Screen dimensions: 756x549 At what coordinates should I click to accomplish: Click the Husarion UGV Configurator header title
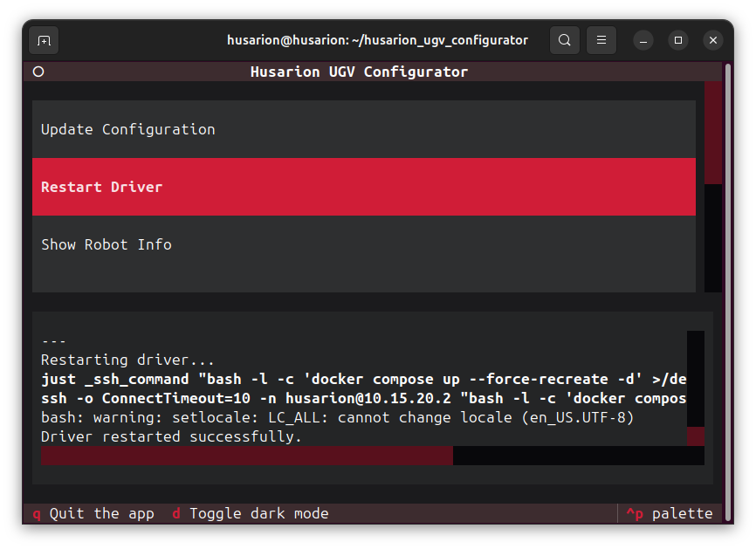(x=359, y=72)
